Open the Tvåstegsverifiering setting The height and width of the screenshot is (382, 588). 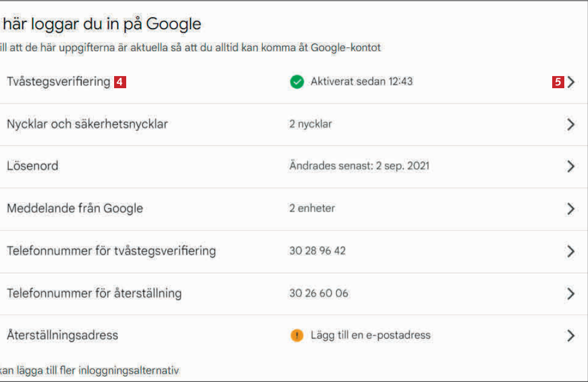tap(58, 82)
